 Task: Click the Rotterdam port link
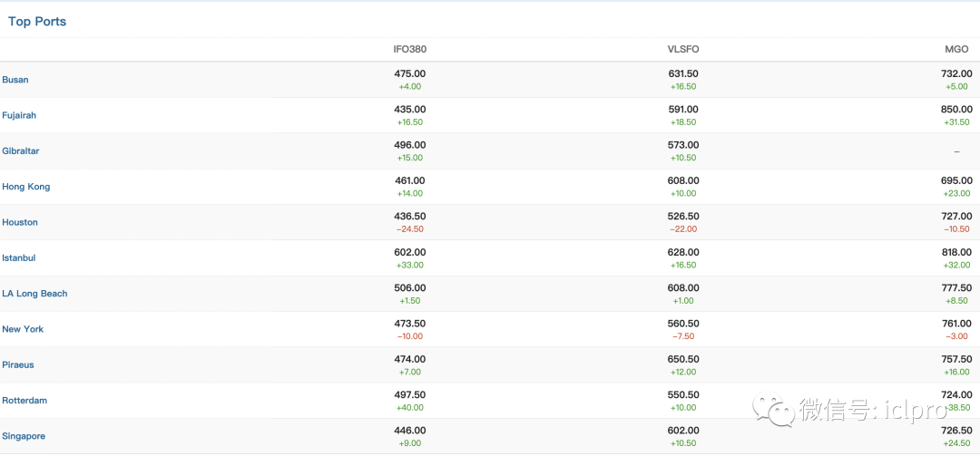[x=24, y=401]
